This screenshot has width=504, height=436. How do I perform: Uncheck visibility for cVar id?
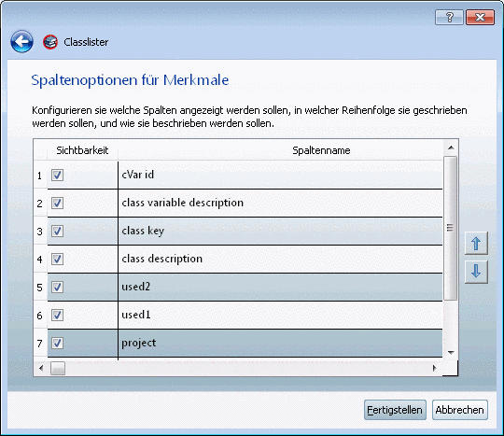click(57, 176)
